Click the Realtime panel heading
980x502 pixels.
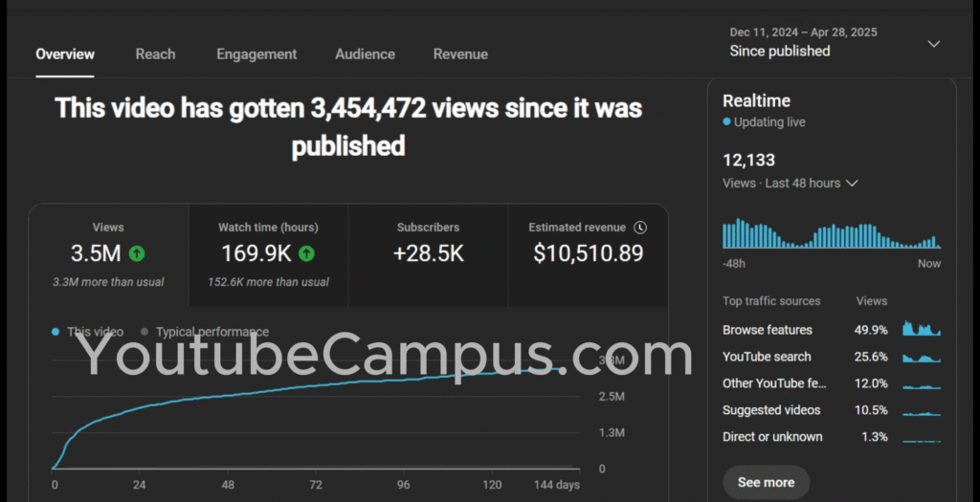(x=756, y=100)
